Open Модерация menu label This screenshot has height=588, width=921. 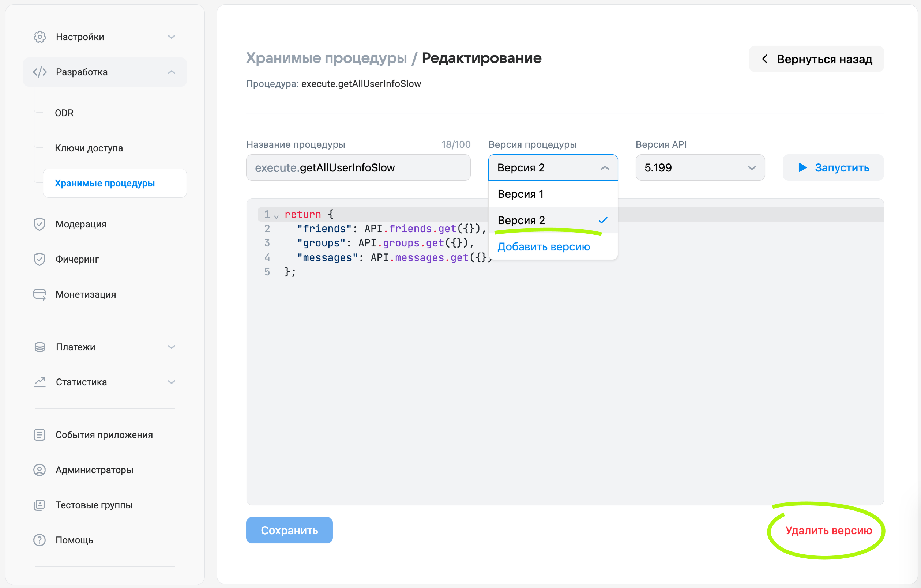pos(81,224)
